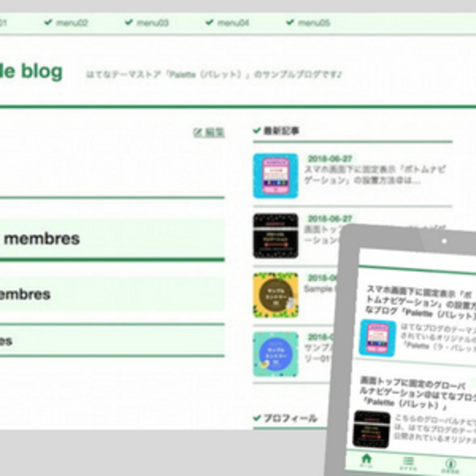This screenshot has height=476, width=476.
Task: Click the checkmark icon beside menu04
Action: click(209, 22)
